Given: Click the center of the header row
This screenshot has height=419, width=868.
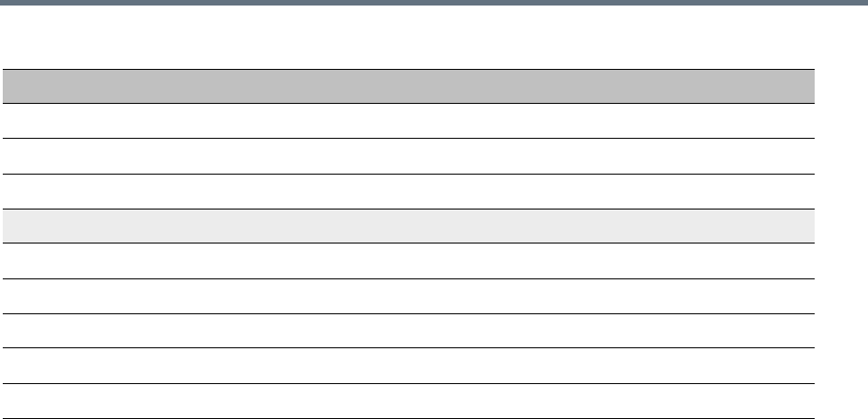Looking at the screenshot, I should pyautogui.click(x=407, y=85).
